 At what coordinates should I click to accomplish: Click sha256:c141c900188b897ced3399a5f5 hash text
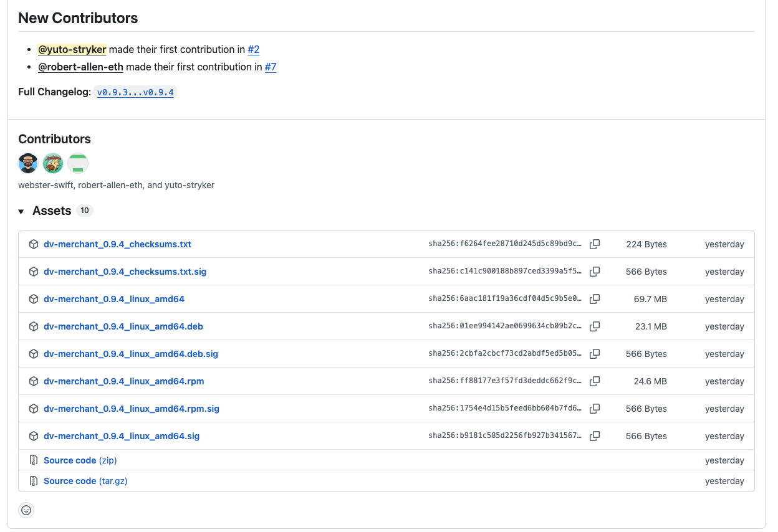(x=506, y=272)
